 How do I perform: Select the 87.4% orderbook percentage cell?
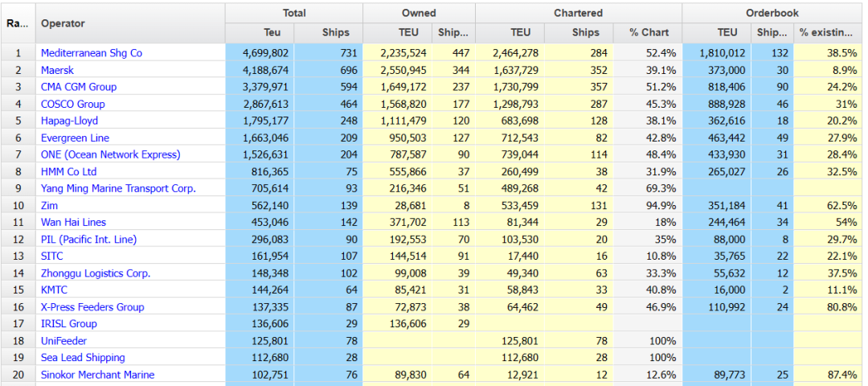point(828,375)
